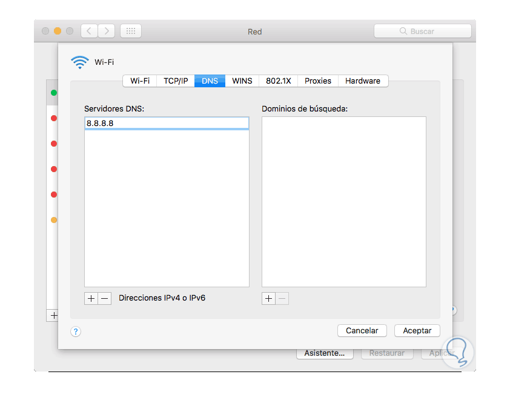
Task: Open help with the question mark button
Action: pyautogui.click(x=76, y=332)
